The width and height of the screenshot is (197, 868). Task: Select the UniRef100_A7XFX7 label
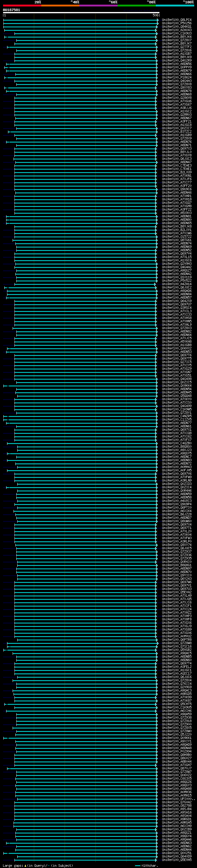coord(177,440)
